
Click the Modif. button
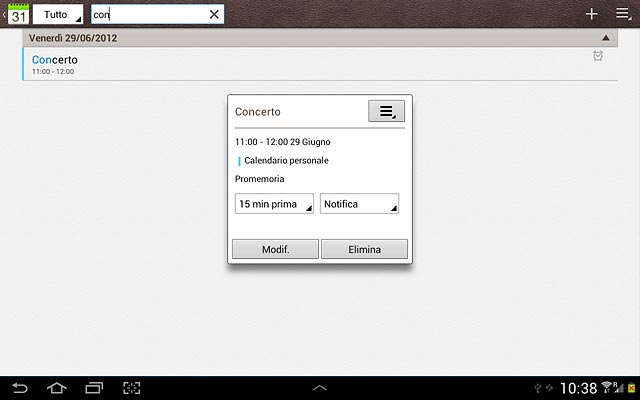pos(276,249)
